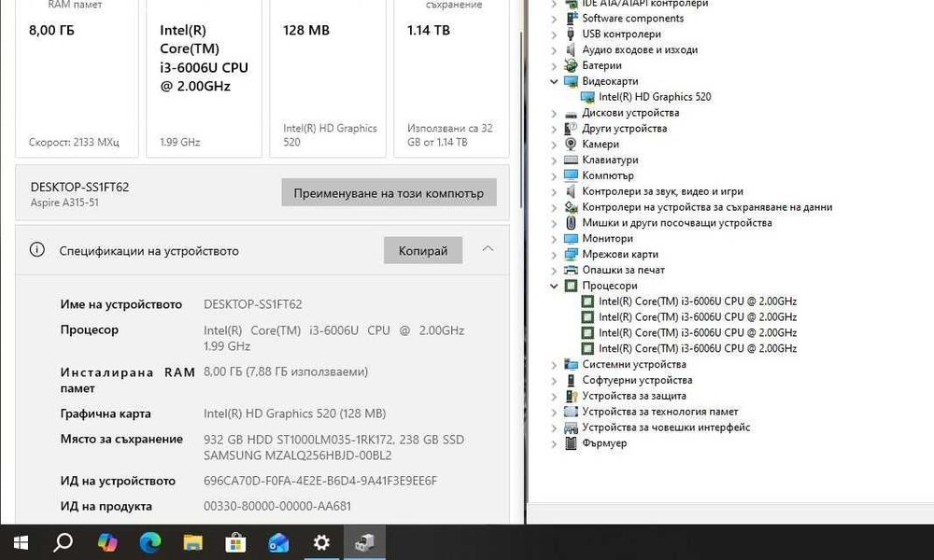Click the Аудио входове и изходи speaker icon
The image size is (934, 560).
point(571,50)
